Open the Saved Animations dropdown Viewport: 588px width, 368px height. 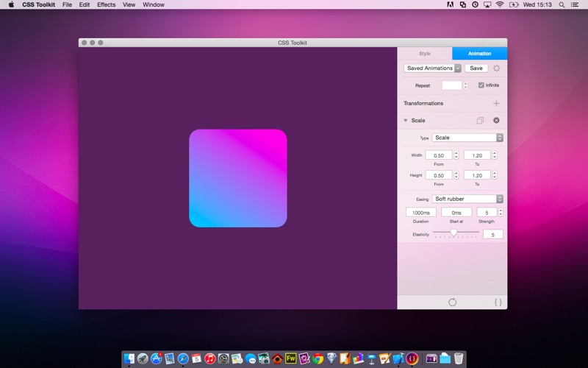point(432,68)
